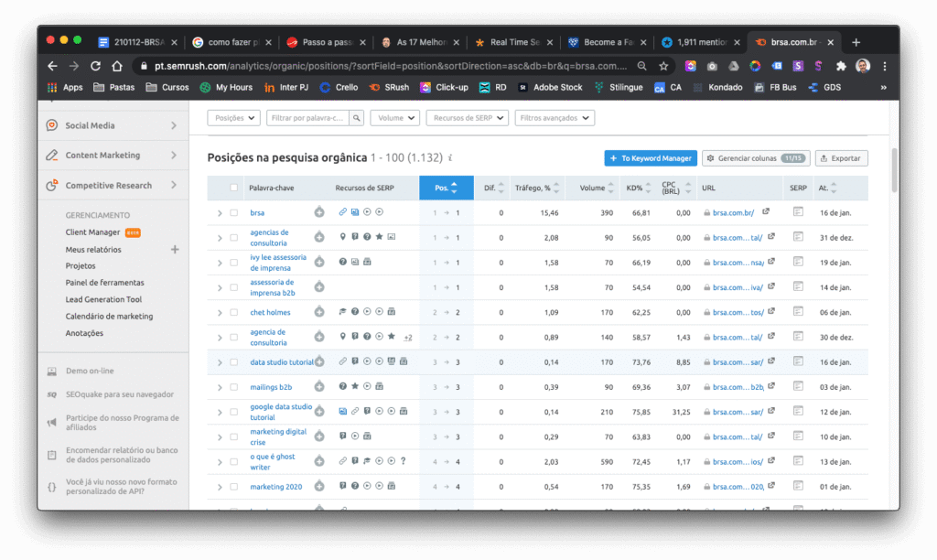
Task: Bookmark this page with the star icon
Action: [663, 66]
